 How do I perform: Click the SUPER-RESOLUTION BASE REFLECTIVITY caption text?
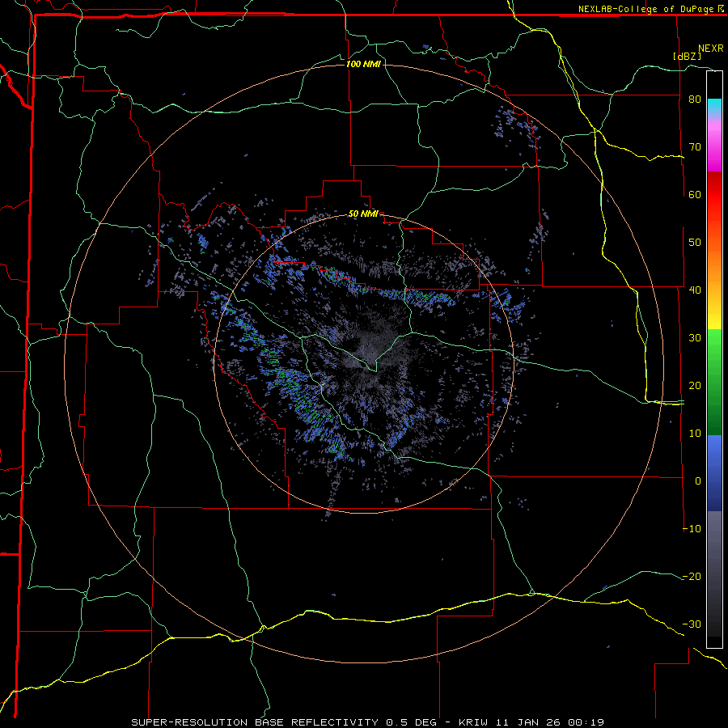coord(255,722)
